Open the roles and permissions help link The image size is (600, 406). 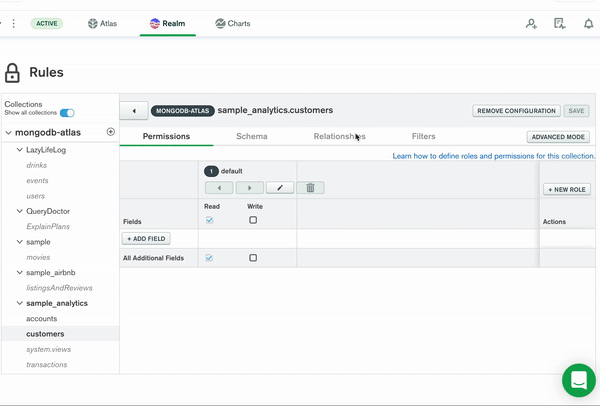[494, 156]
